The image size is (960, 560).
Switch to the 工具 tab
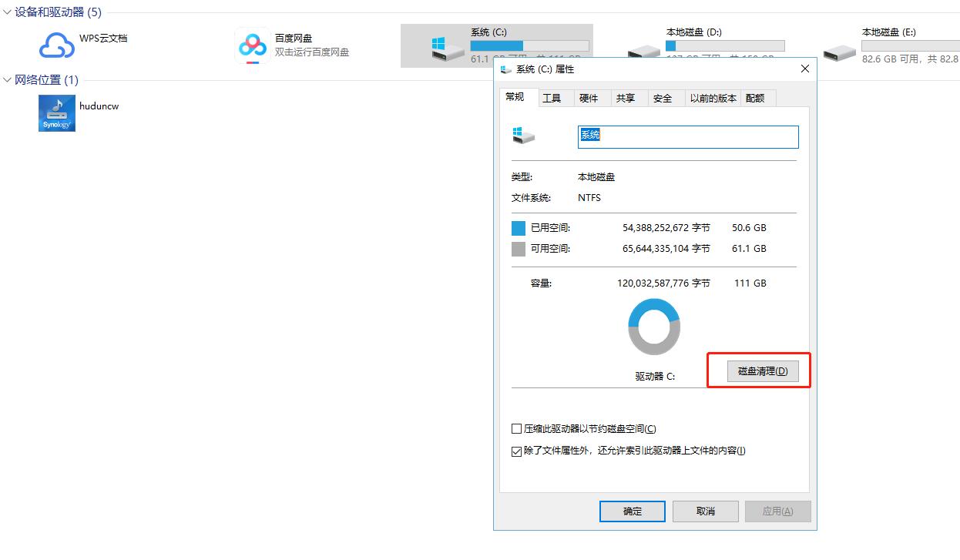point(554,97)
